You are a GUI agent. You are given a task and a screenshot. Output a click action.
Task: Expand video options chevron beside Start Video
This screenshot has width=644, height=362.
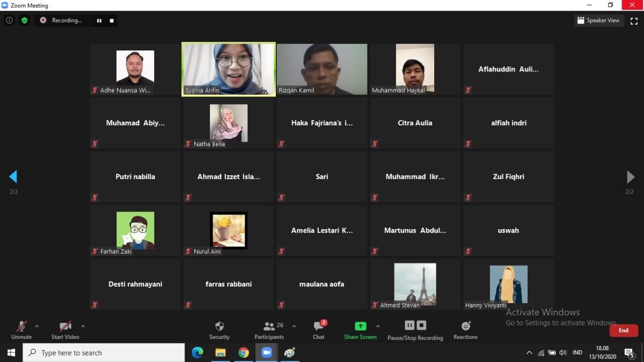(83, 326)
